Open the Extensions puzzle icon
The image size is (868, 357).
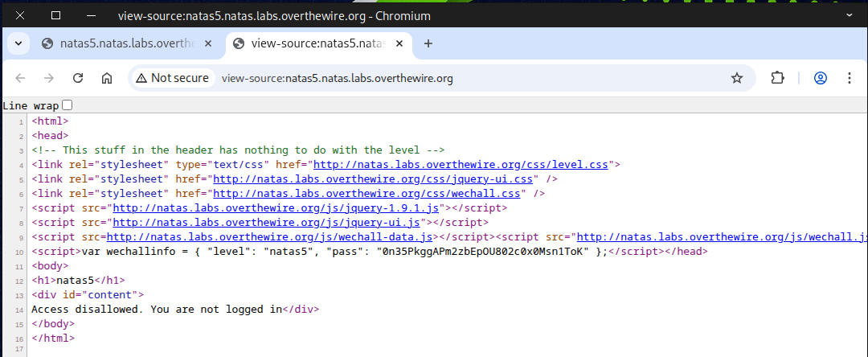[x=777, y=78]
